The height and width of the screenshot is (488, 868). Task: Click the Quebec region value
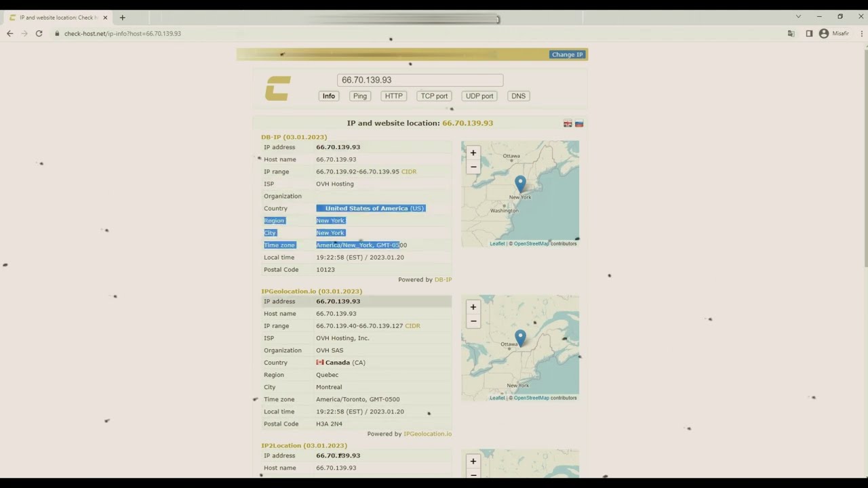click(x=327, y=375)
